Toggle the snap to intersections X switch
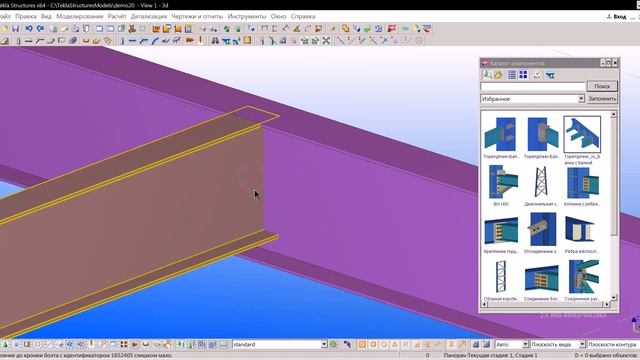The image size is (640, 360). pyautogui.click(x=405, y=344)
